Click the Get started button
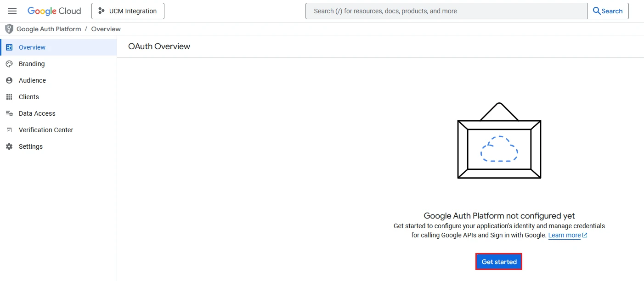 point(499,262)
